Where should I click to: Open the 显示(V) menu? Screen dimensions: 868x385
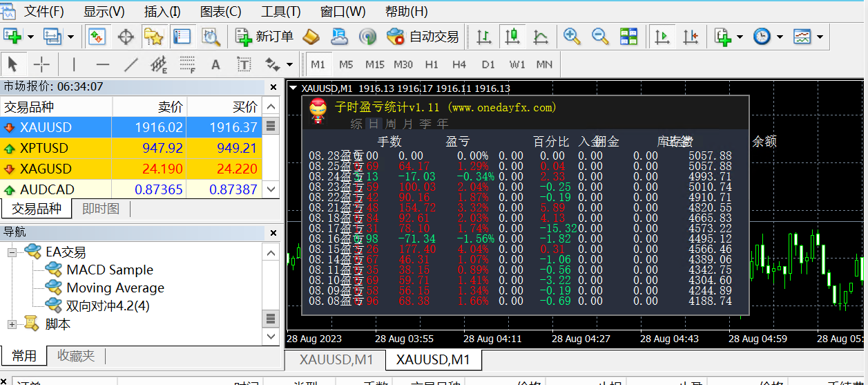[104, 12]
